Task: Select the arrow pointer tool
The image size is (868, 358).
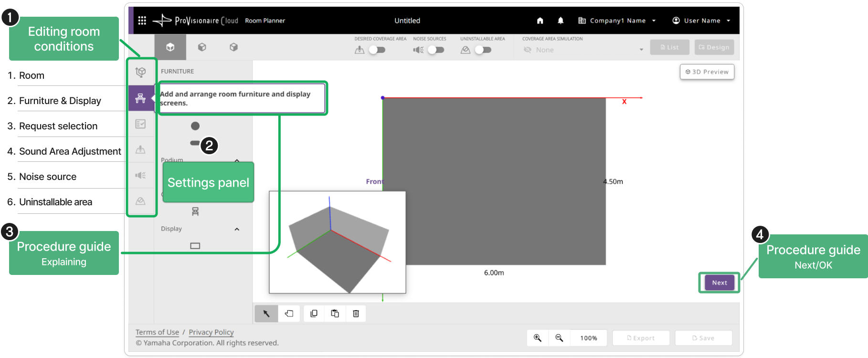Action: [x=266, y=314]
